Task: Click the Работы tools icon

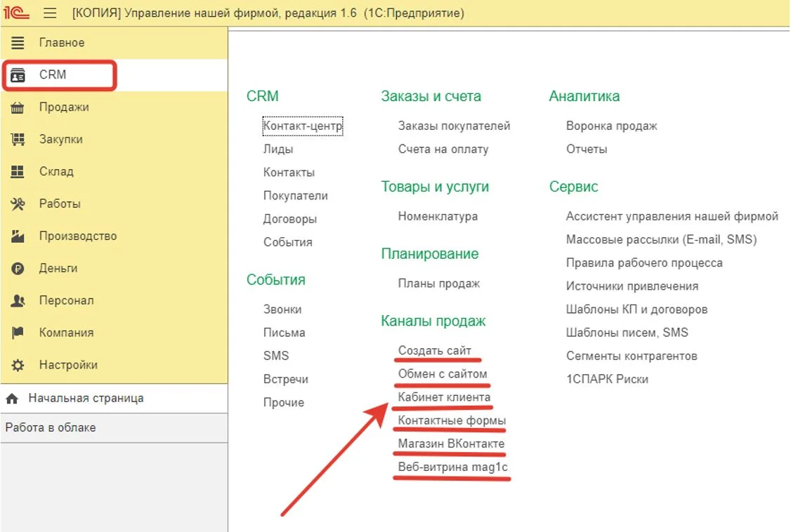Action: pos(18,204)
